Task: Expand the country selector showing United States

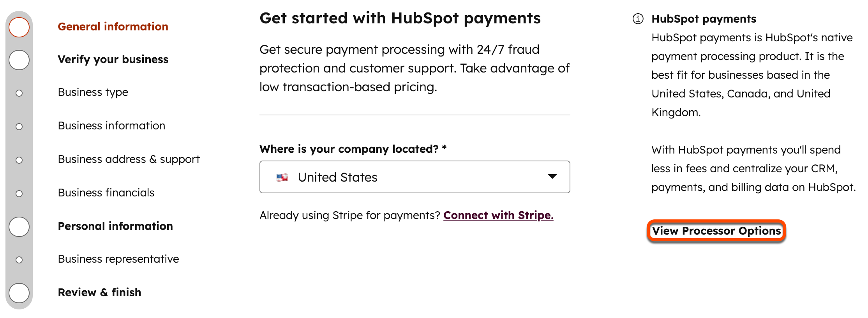Action: click(415, 177)
